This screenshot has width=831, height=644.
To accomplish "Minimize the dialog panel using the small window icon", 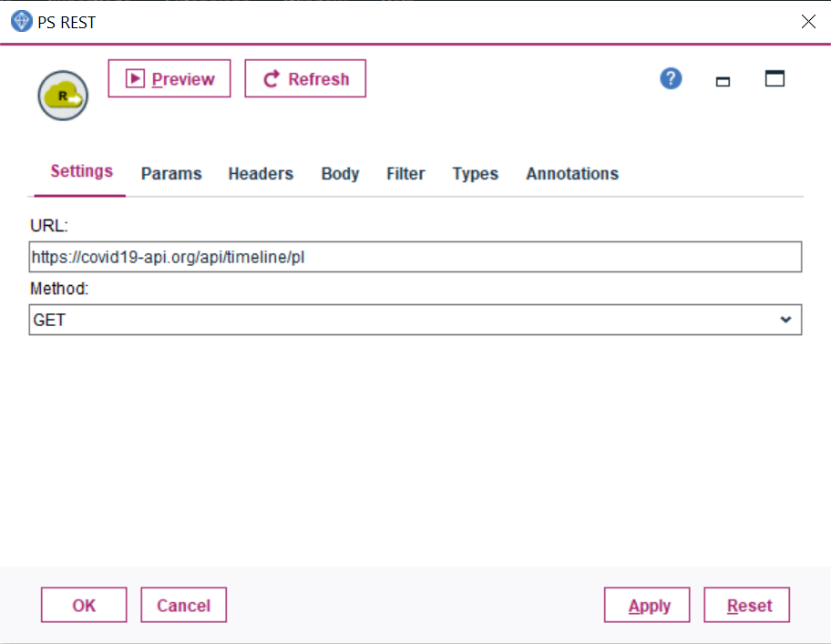I will pos(723,81).
